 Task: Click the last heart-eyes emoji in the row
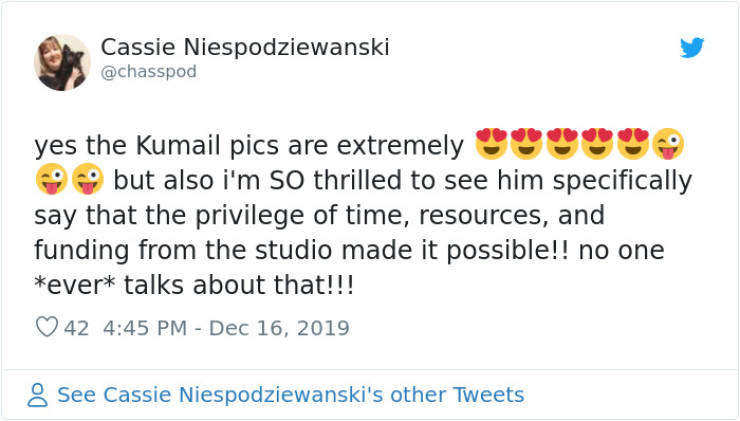coord(633,145)
